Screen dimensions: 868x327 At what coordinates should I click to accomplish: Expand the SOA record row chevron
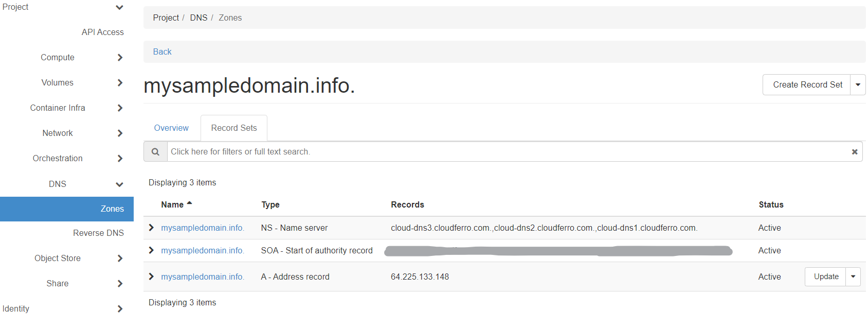pyautogui.click(x=151, y=250)
